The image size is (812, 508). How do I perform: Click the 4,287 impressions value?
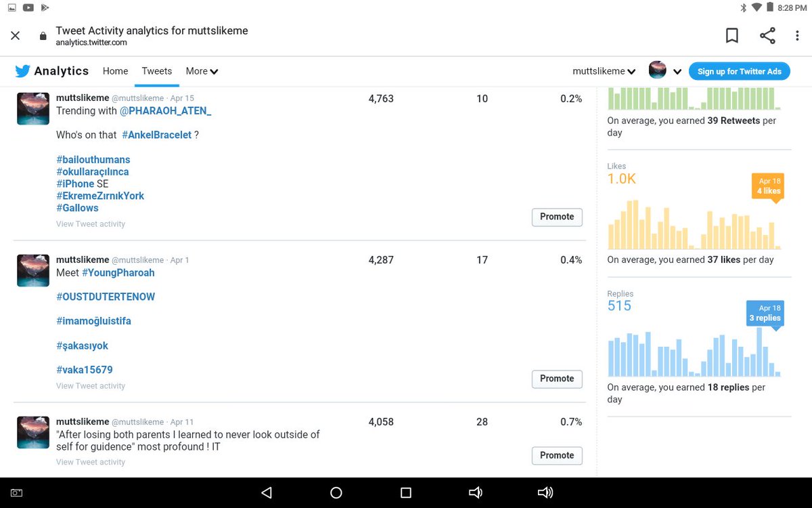click(381, 260)
